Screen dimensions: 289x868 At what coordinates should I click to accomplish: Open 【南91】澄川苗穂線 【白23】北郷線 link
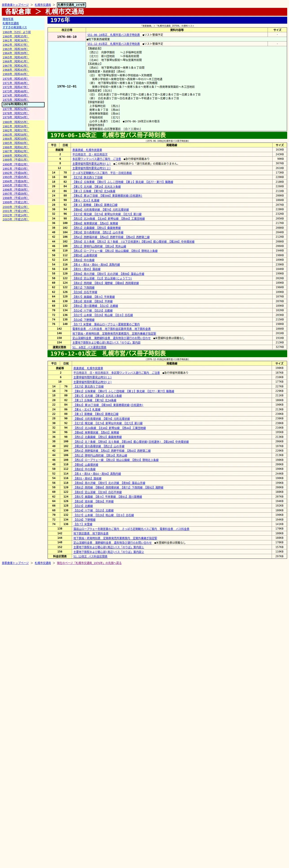(95, 306)
